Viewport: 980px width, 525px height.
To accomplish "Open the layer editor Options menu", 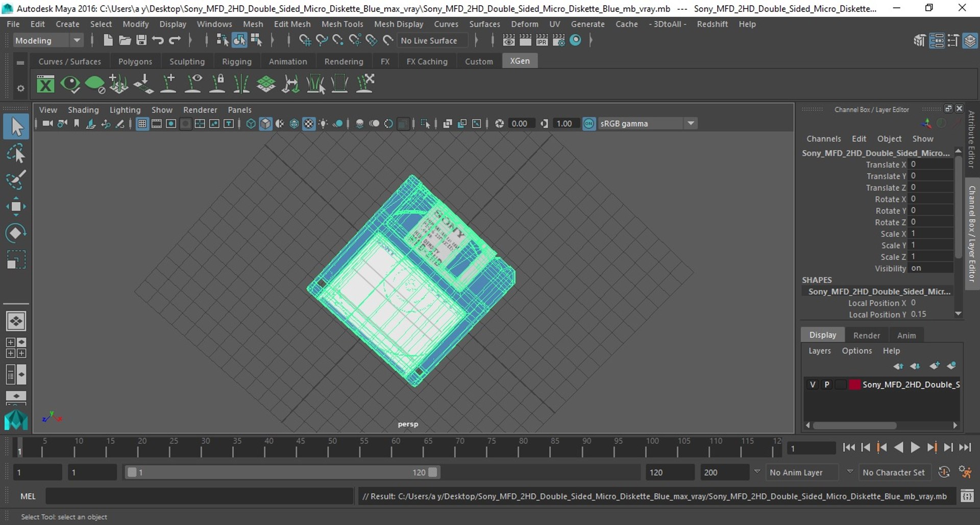I will point(856,351).
